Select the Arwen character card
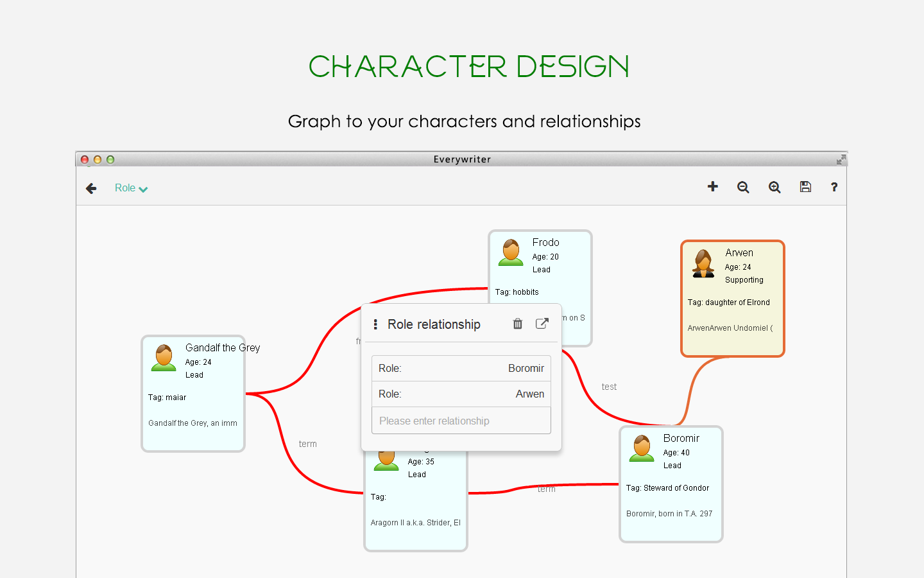924x578 pixels. pyautogui.click(x=733, y=299)
